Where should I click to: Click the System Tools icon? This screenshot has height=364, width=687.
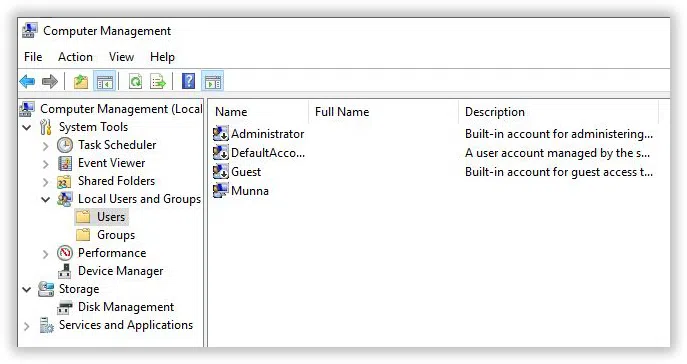click(x=46, y=127)
